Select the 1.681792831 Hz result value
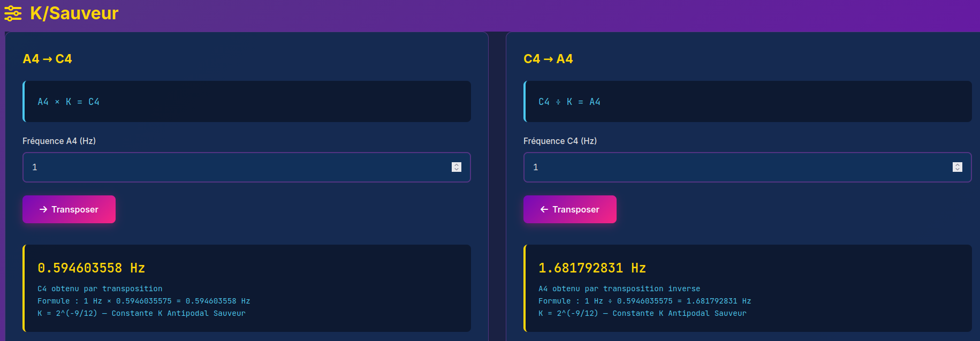The height and width of the screenshot is (341, 980). click(x=592, y=268)
